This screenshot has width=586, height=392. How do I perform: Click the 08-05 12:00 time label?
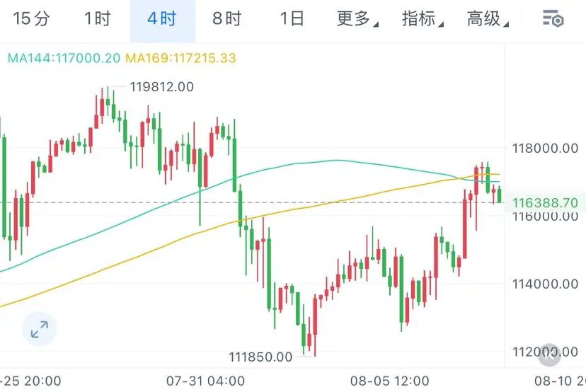point(389,381)
